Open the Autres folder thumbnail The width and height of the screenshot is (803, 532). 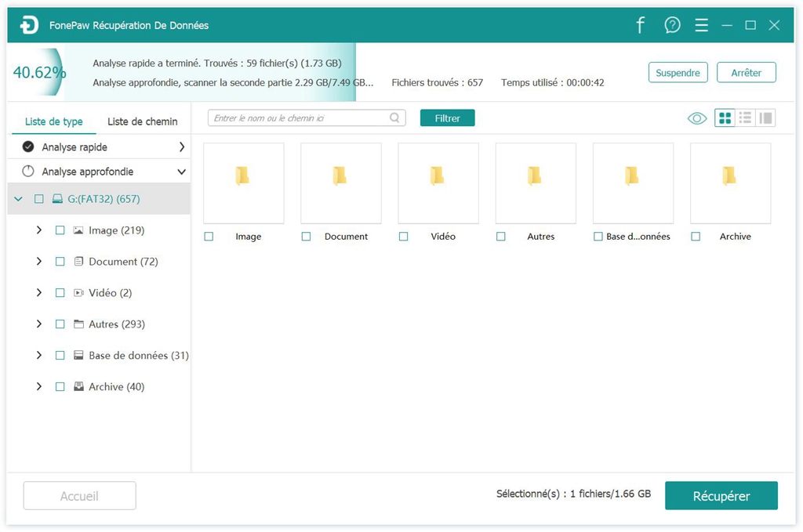(x=536, y=183)
